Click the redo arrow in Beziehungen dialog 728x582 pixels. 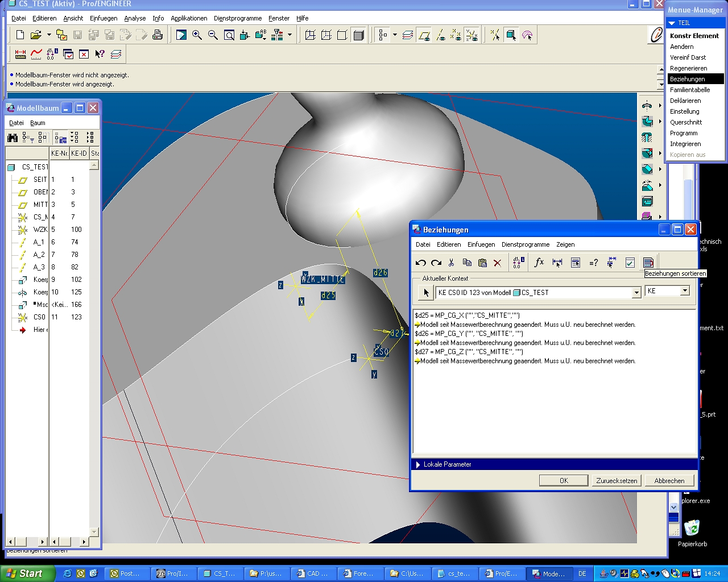[x=436, y=263]
